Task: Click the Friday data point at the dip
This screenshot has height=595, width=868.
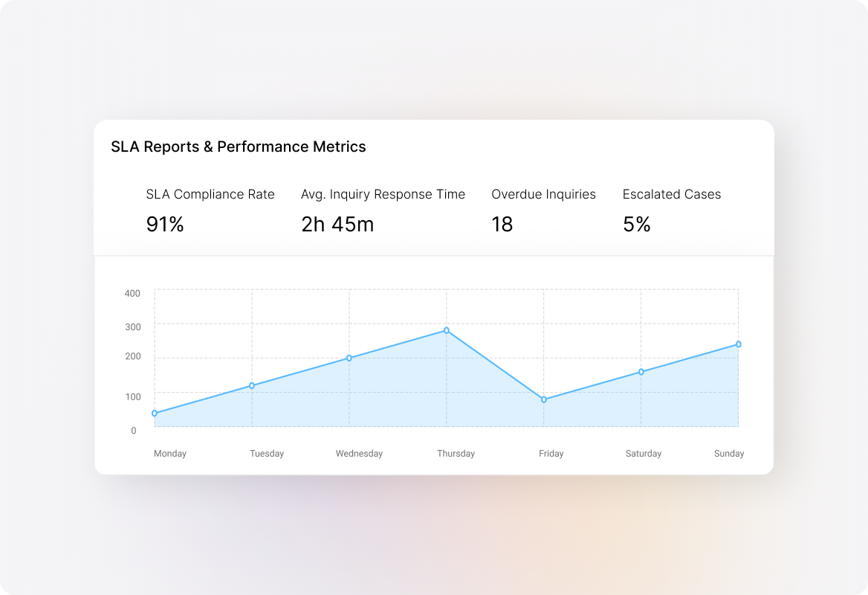Action: (545, 400)
